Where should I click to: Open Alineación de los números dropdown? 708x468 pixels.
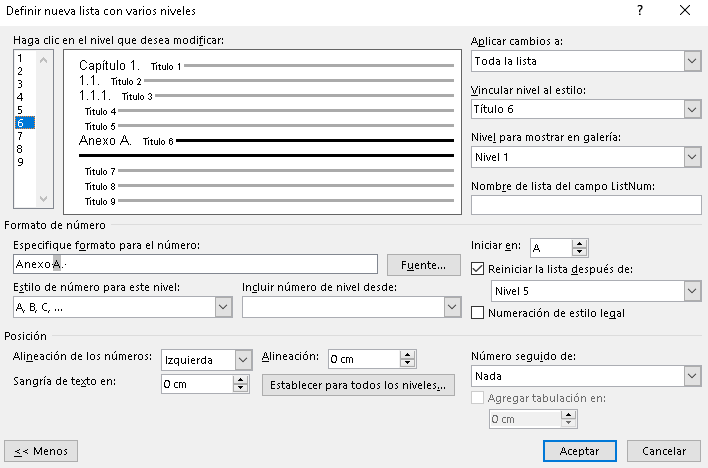coord(243,360)
